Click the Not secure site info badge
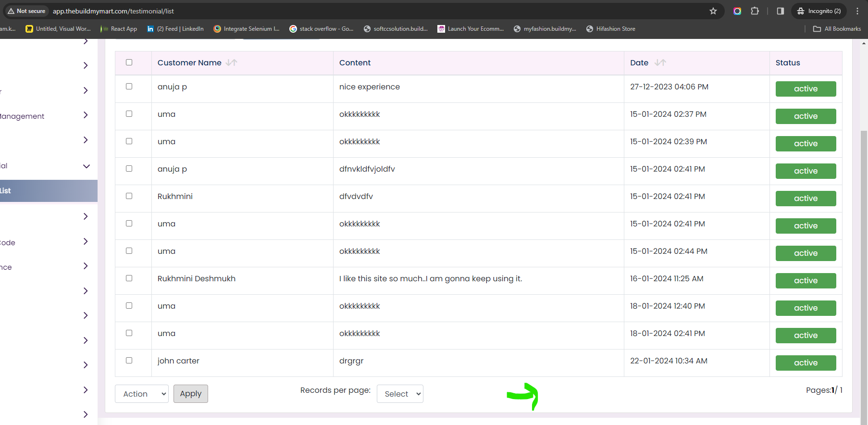Viewport: 868px width, 425px height. [x=27, y=11]
